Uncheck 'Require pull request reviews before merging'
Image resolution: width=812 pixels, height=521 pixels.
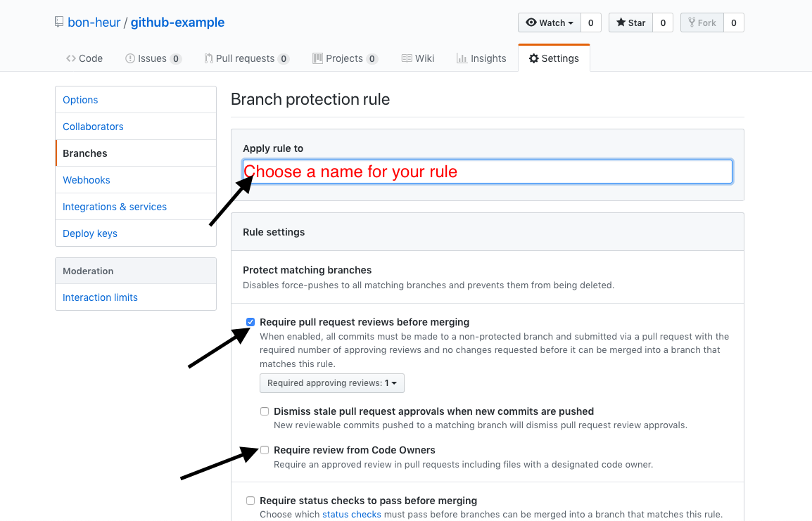pos(250,321)
